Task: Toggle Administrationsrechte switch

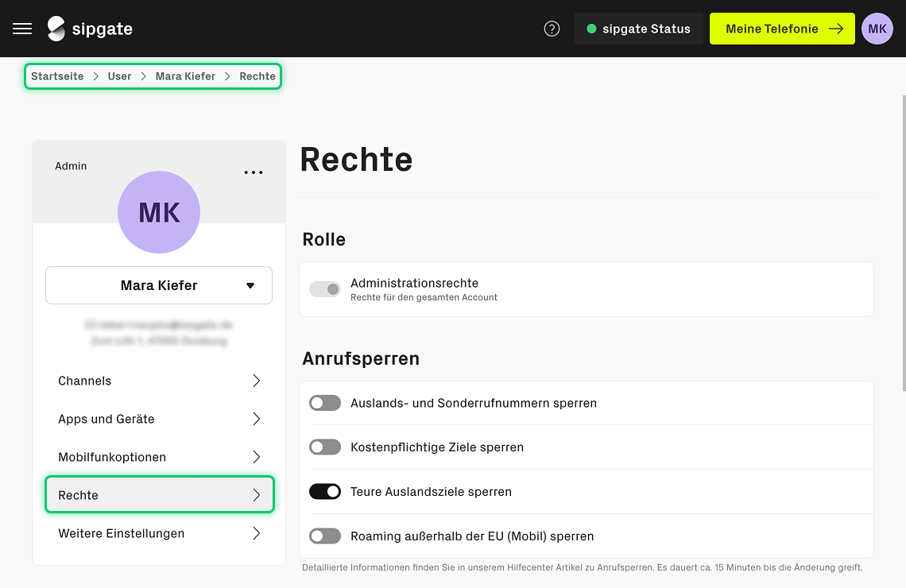Action: 325,289
